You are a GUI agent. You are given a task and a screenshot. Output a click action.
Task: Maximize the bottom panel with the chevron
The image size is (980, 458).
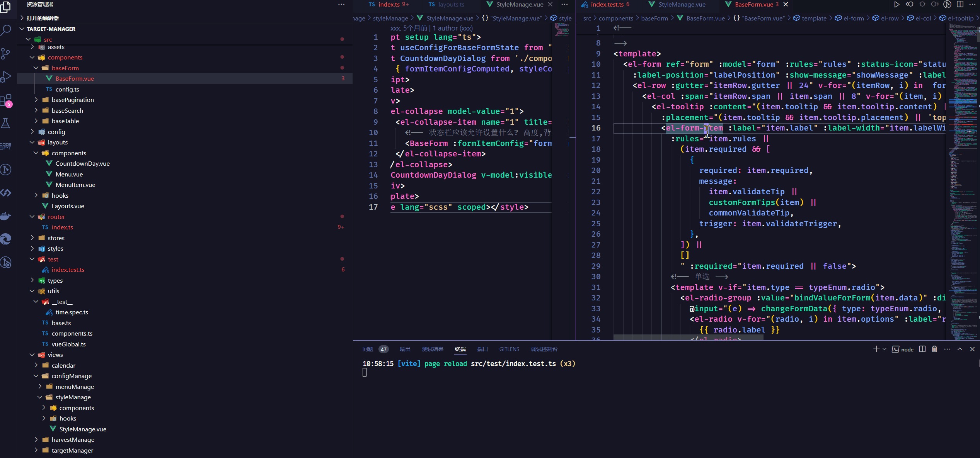[x=960, y=349]
